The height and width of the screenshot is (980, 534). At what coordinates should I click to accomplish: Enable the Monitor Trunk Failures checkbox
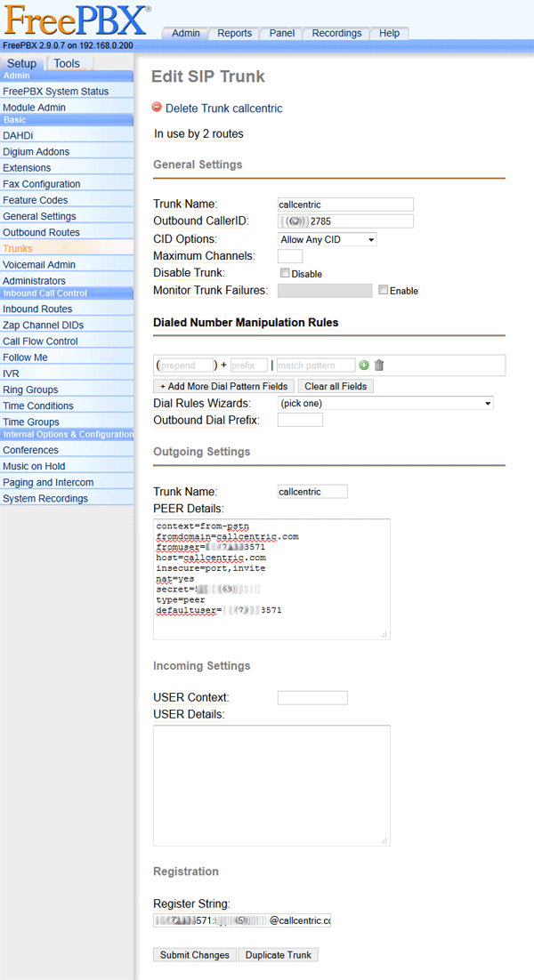click(x=384, y=290)
